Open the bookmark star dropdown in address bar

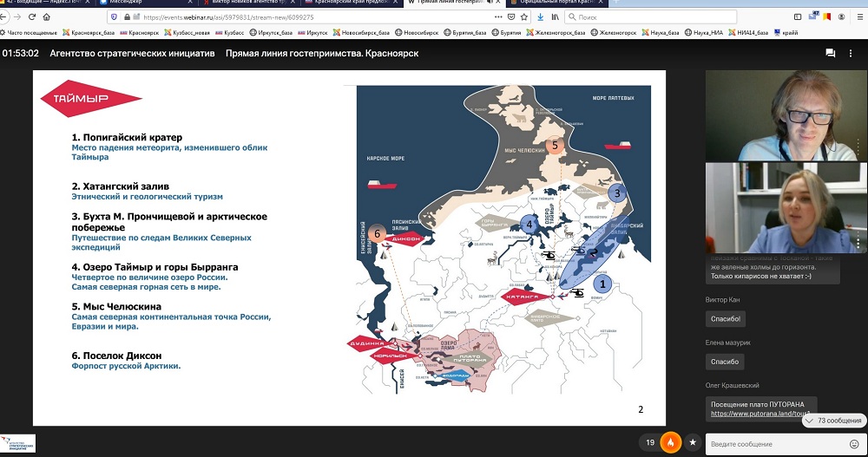pos(523,16)
